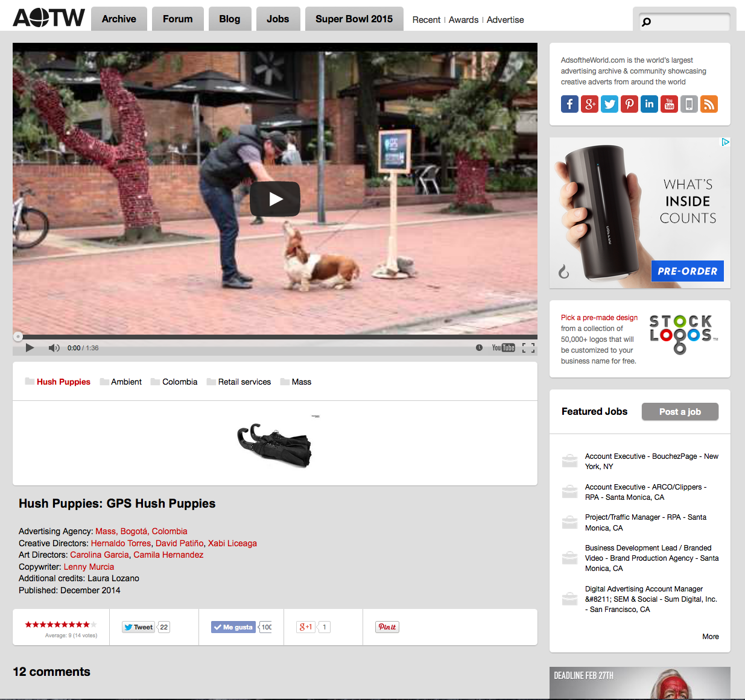Screen dimensions: 745x700
Task: Open the Hush Puppies category link
Action: tap(63, 382)
